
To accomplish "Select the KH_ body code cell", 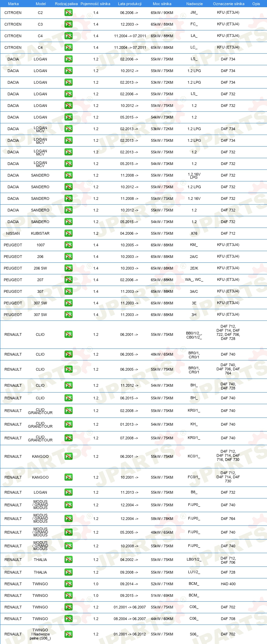I will click(x=194, y=424).
